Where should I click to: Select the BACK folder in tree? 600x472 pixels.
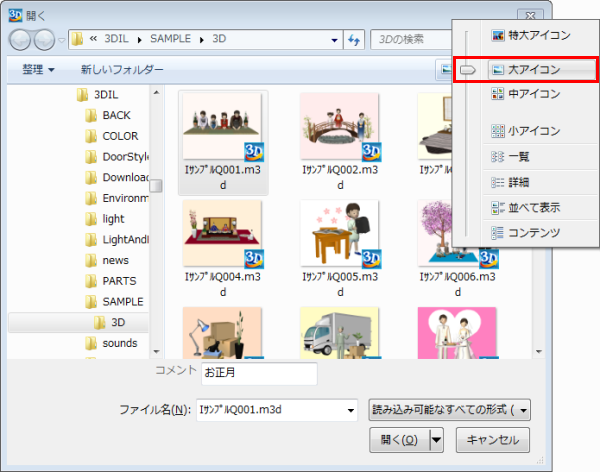pyautogui.click(x=108, y=115)
